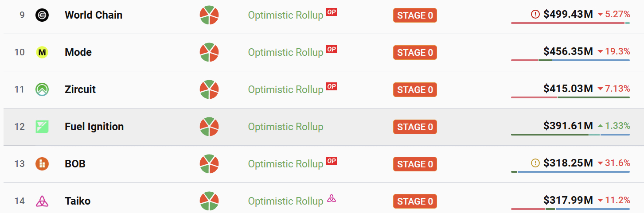The image size is (644, 213).
Task: Open World Chain risk pie chart
Action: (x=209, y=15)
